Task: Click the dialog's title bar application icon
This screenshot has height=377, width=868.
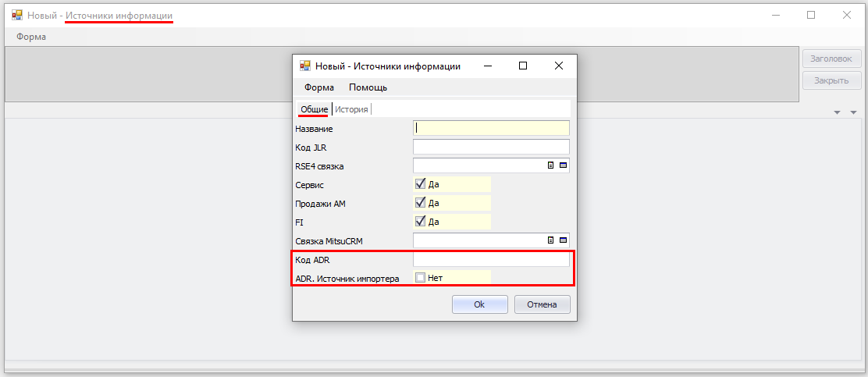Action: (x=305, y=66)
